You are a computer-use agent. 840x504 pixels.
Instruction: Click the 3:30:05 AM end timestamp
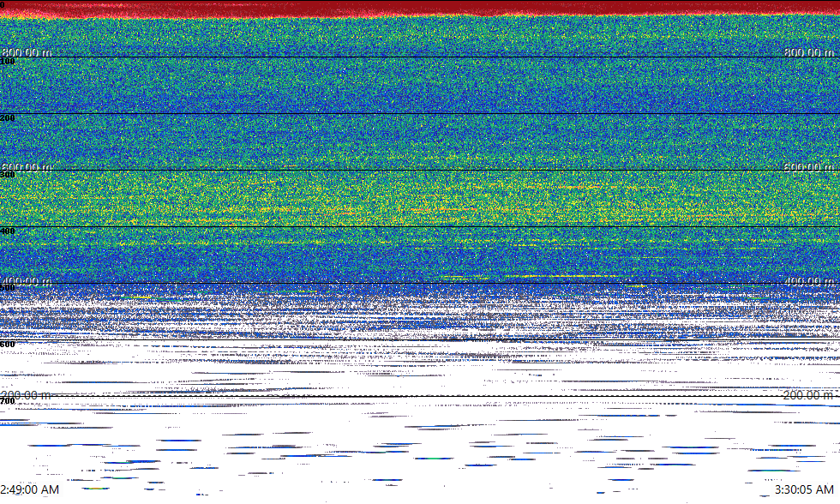804,489
